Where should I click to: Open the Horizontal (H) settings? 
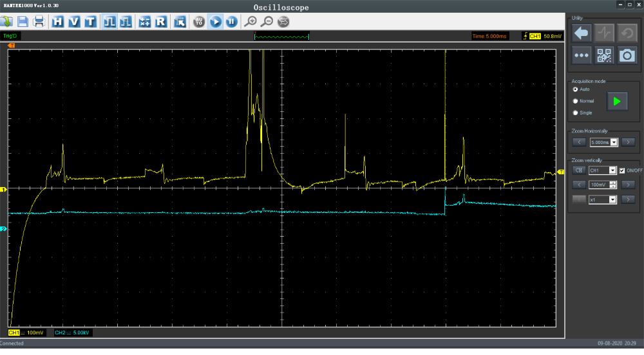point(57,22)
